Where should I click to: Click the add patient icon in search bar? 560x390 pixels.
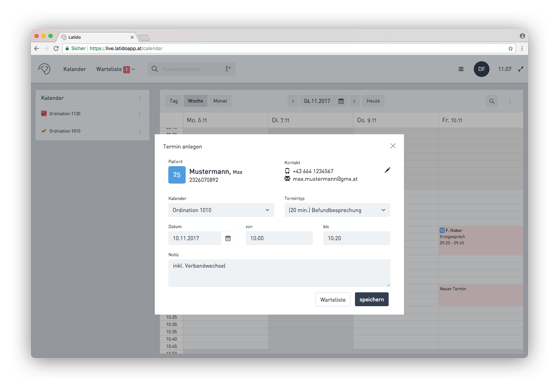click(228, 69)
